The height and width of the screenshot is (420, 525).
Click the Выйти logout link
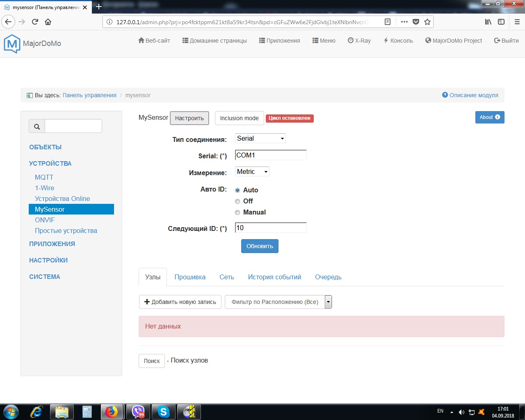click(507, 41)
